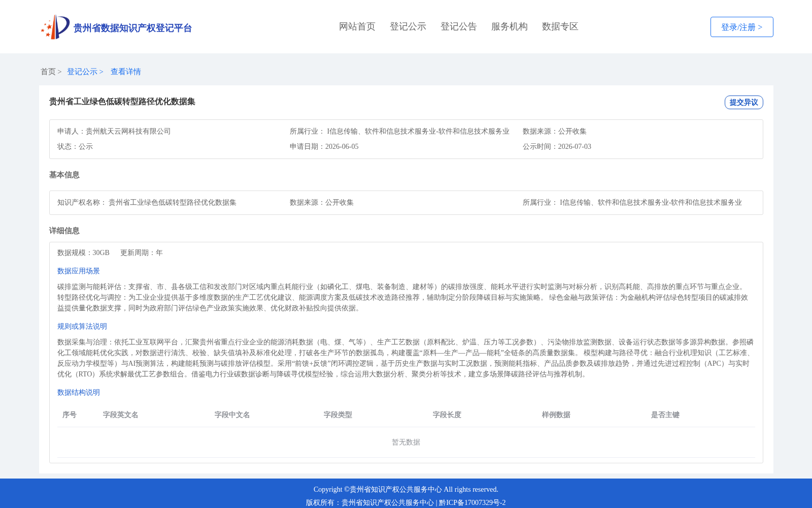Click the 详细信息 section heading
This screenshot has width=812, height=508.
(64, 231)
